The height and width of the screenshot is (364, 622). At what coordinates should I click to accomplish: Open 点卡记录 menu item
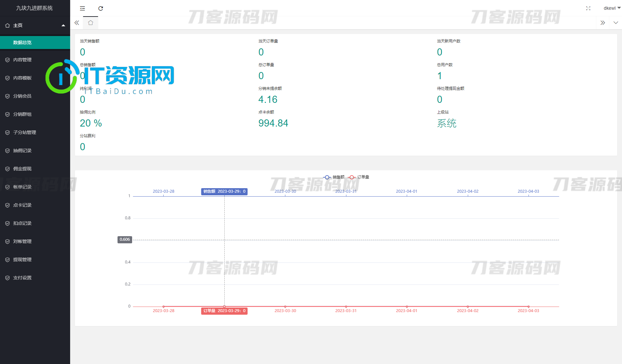(35, 205)
